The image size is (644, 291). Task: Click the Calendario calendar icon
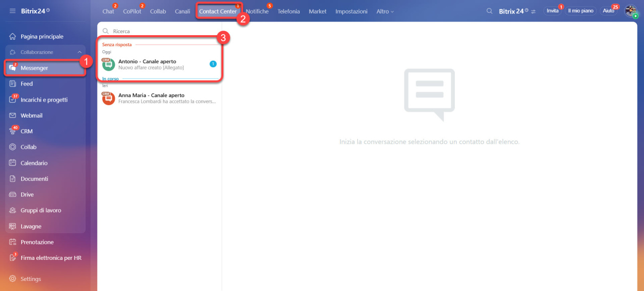pyautogui.click(x=13, y=163)
